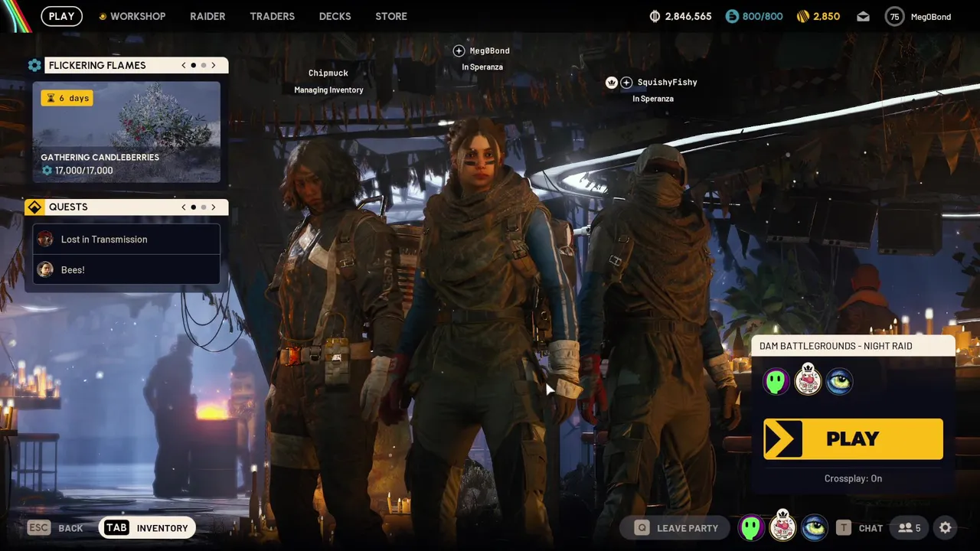980x551 pixels.
Task: Open the WORKSHOP tab
Action: [138, 16]
